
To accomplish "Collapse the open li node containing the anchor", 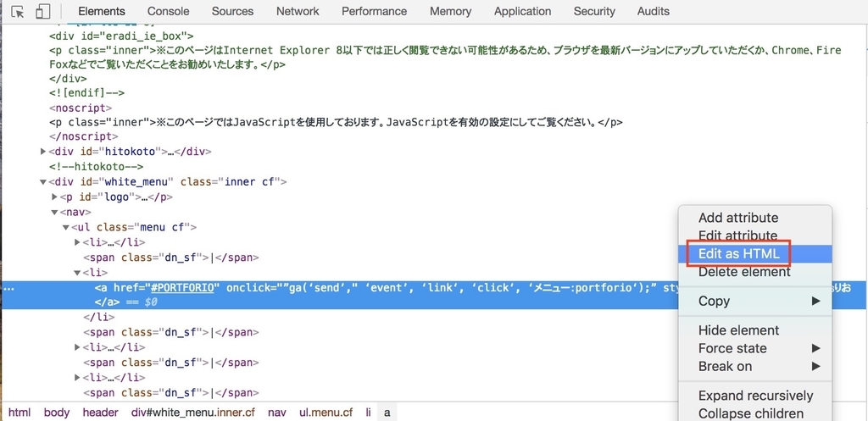I will [x=77, y=273].
